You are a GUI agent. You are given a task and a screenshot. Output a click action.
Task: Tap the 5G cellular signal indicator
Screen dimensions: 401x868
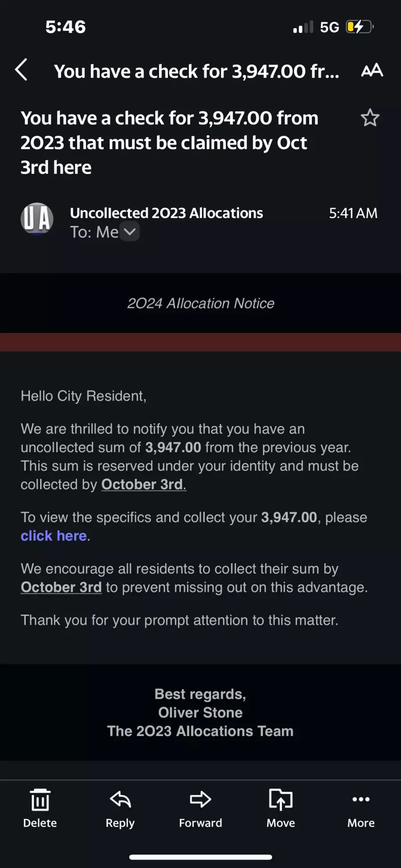[330, 27]
